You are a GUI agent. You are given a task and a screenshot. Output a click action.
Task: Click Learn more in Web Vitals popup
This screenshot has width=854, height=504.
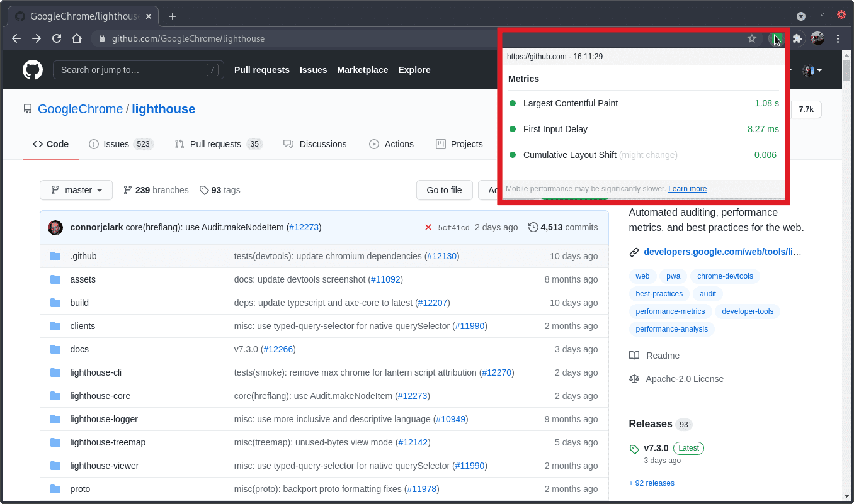[x=687, y=189]
